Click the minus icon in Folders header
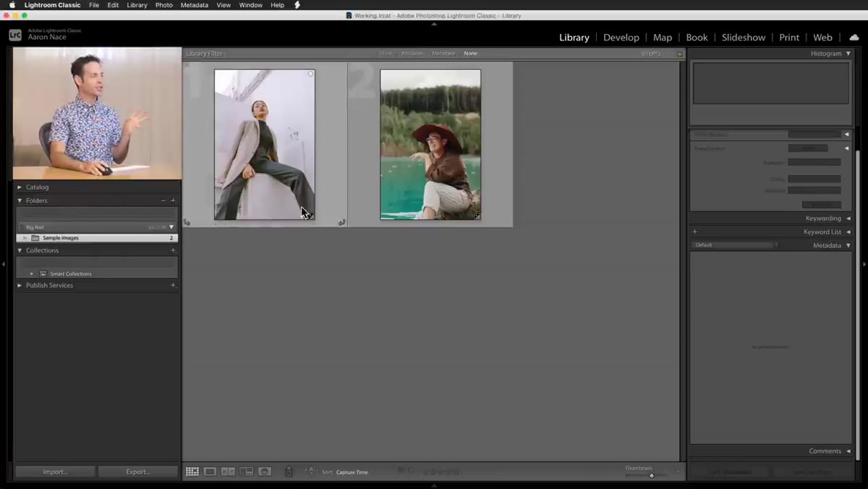The image size is (868, 489). point(163,200)
